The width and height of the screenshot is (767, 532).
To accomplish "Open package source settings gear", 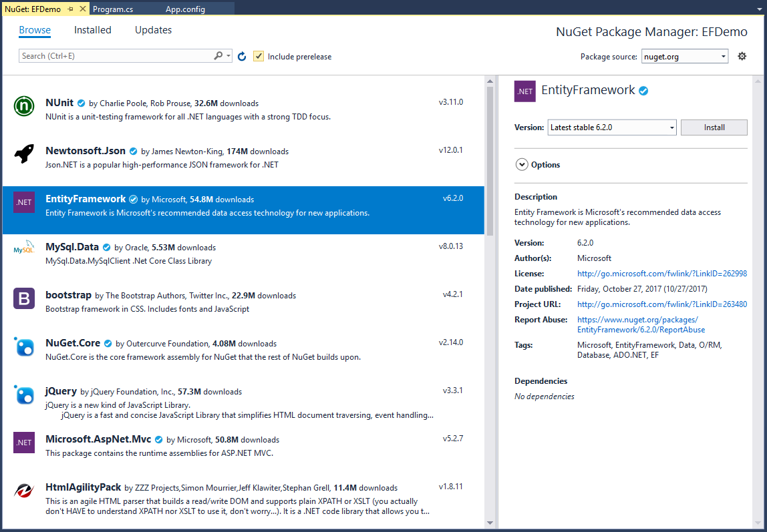I will (742, 56).
